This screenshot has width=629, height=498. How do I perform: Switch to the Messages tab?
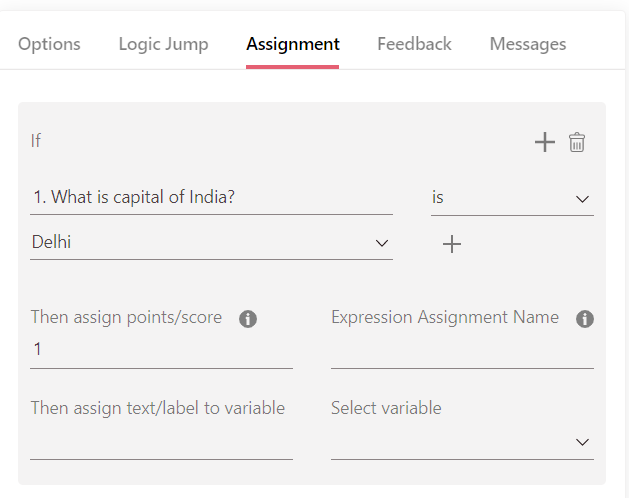528,44
